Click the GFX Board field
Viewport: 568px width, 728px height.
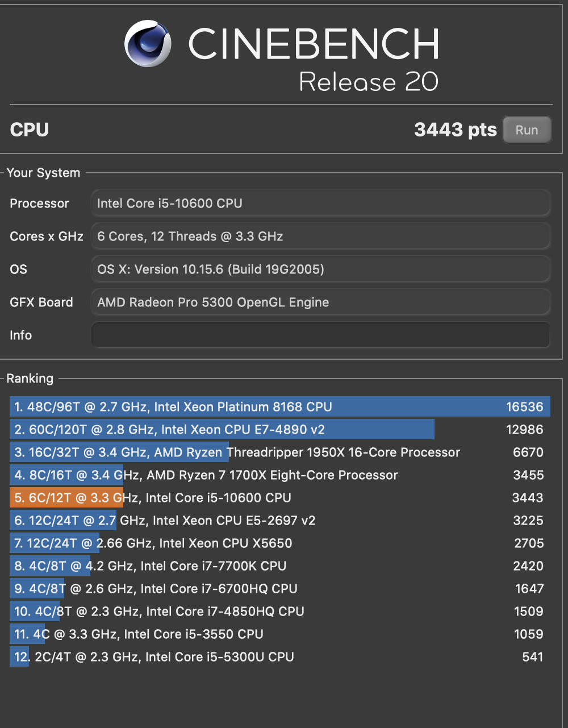320,302
